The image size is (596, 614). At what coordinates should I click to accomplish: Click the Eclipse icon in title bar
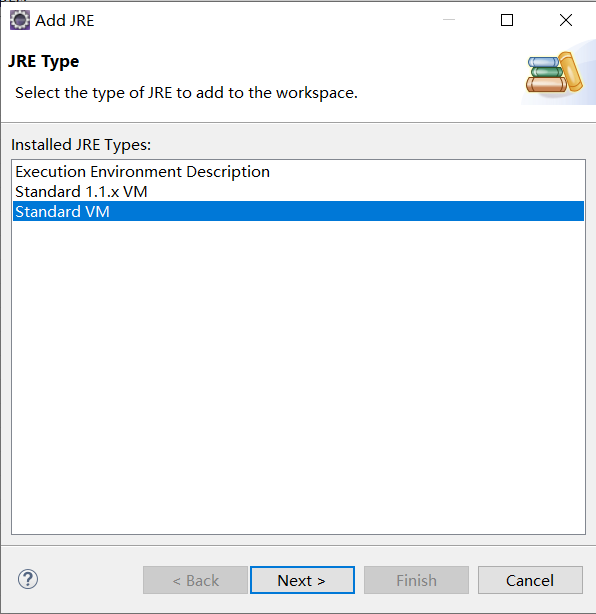coord(20,20)
